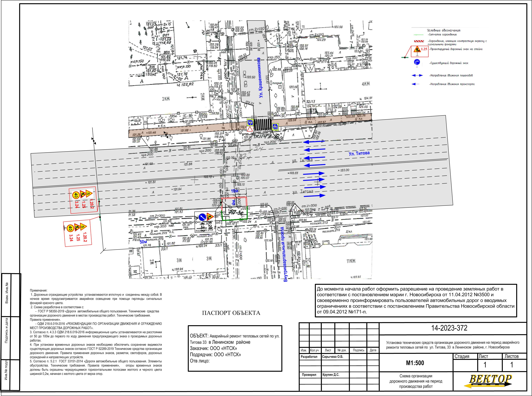Click the 50м distance label
532x396 pixels.
[x=143, y=242]
